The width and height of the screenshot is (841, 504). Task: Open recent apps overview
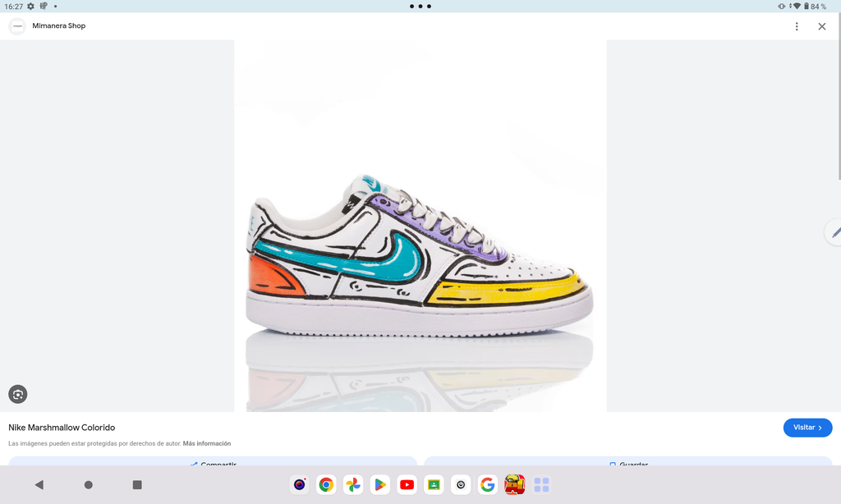137,484
